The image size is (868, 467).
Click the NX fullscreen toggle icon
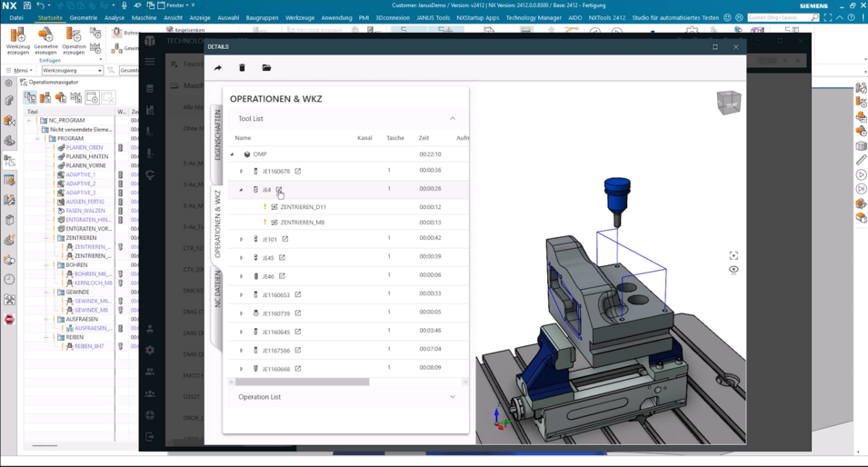click(x=828, y=17)
